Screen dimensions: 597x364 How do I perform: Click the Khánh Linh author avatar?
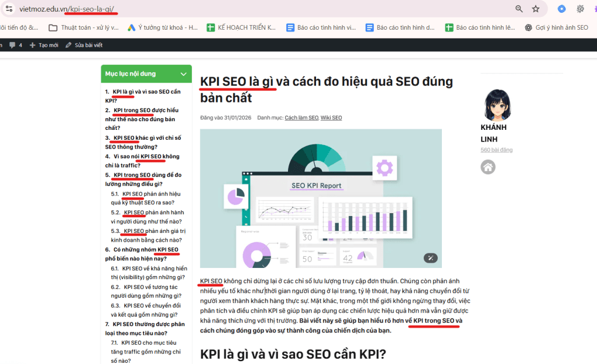[x=493, y=105]
